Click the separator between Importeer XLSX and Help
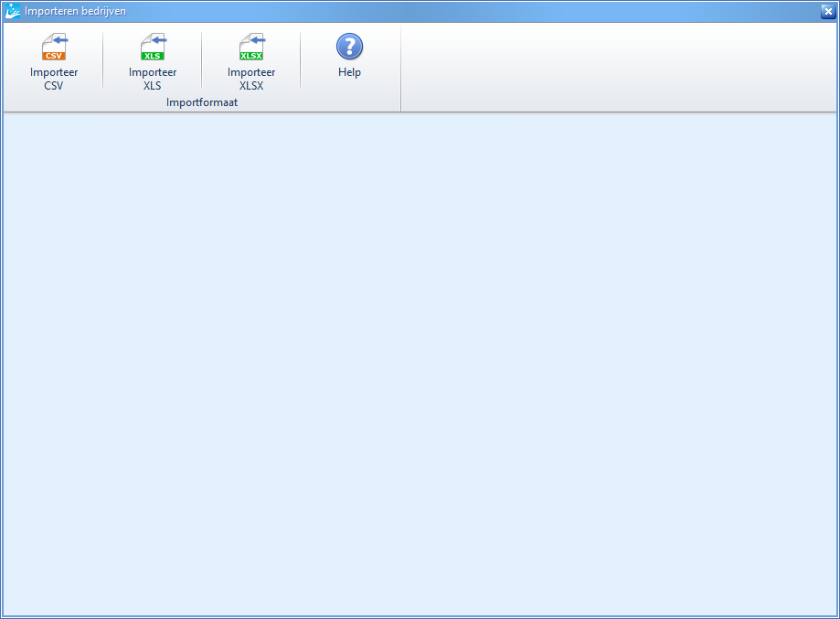840x619 pixels. click(x=301, y=60)
